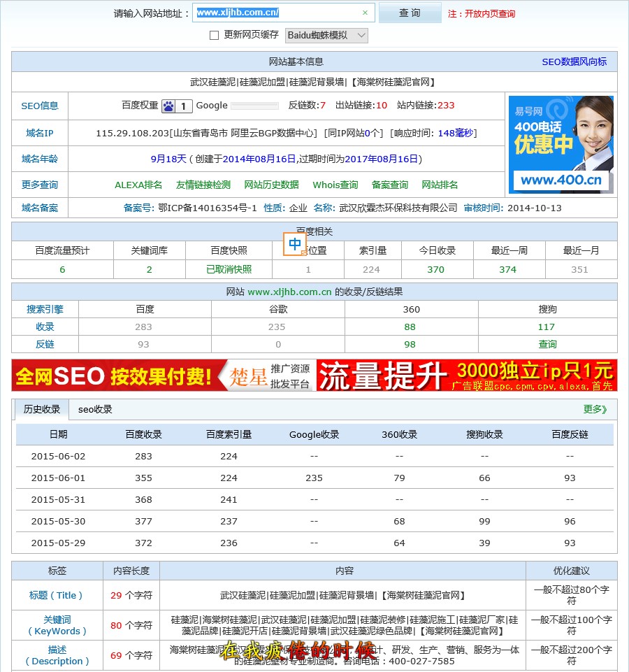The image size is (629, 672).
Task: Click the 400电话 易号网 advertisement image
Action: (x=561, y=145)
